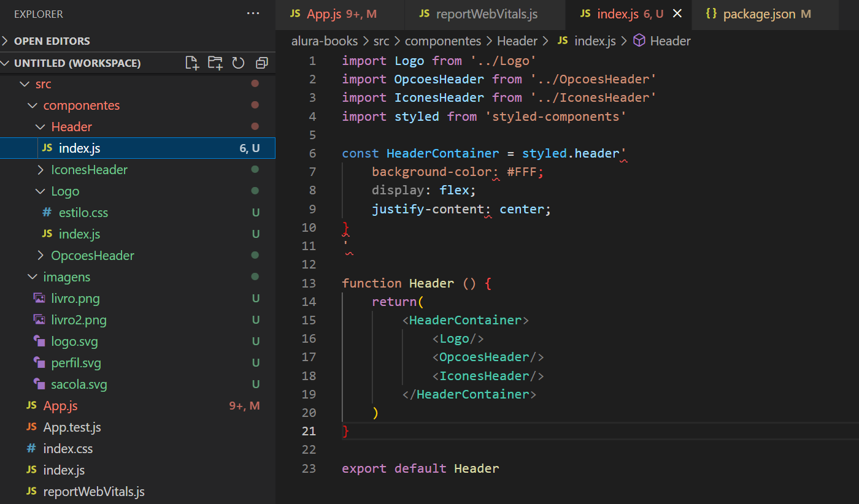Click HeaderContainer in the const declaration
The image size is (859, 504).
(442, 153)
